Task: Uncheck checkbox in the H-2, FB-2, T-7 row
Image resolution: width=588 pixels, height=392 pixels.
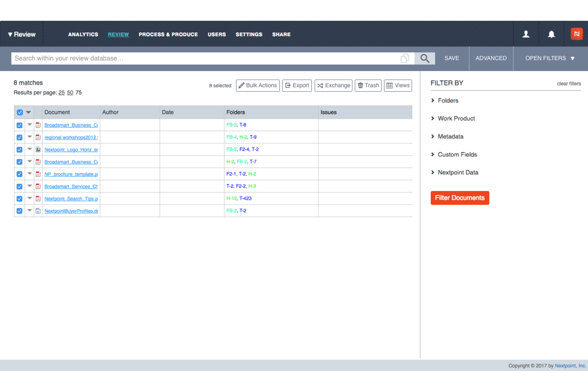Action: [19, 162]
